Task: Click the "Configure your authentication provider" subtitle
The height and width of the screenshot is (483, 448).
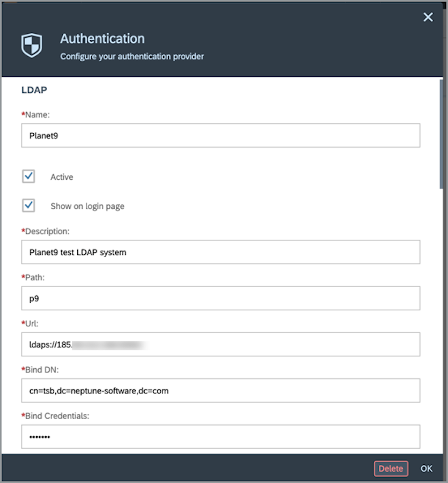Action: pyautogui.click(x=131, y=56)
